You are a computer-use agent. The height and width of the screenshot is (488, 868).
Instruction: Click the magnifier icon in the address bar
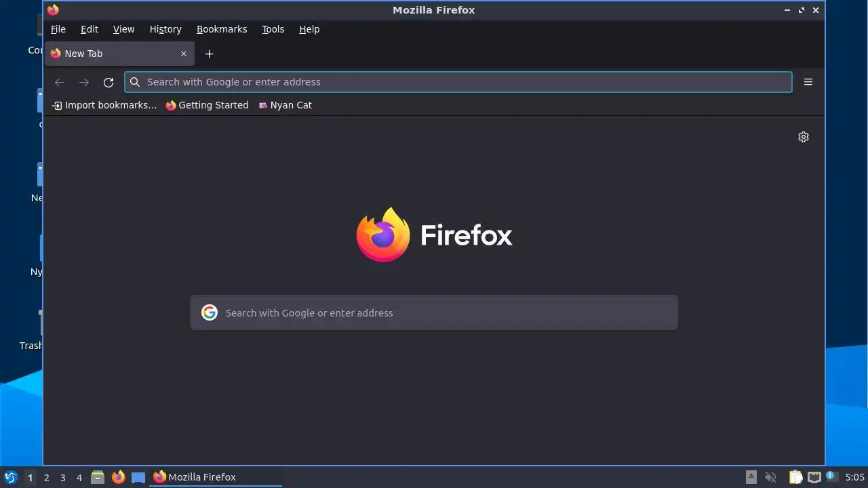[135, 82]
